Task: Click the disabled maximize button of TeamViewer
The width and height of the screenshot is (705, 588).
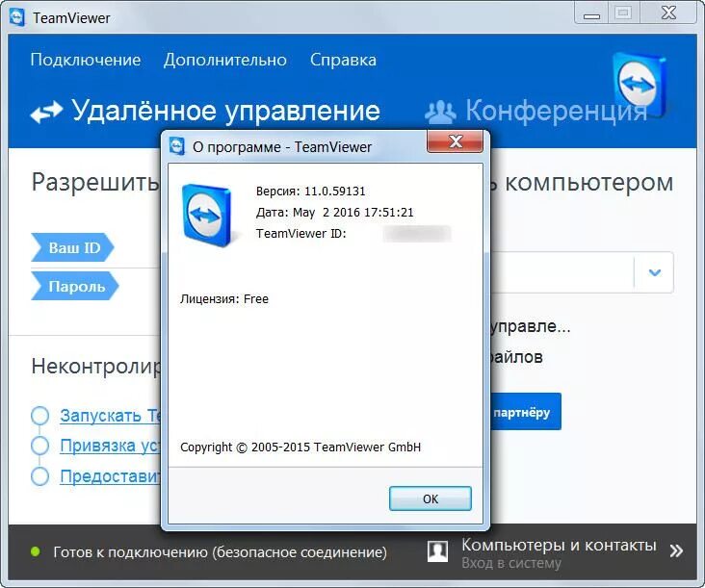Action: [x=623, y=13]
